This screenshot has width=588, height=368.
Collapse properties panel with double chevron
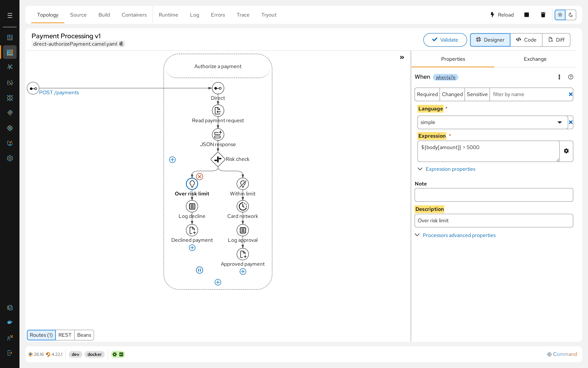point(402,57)
